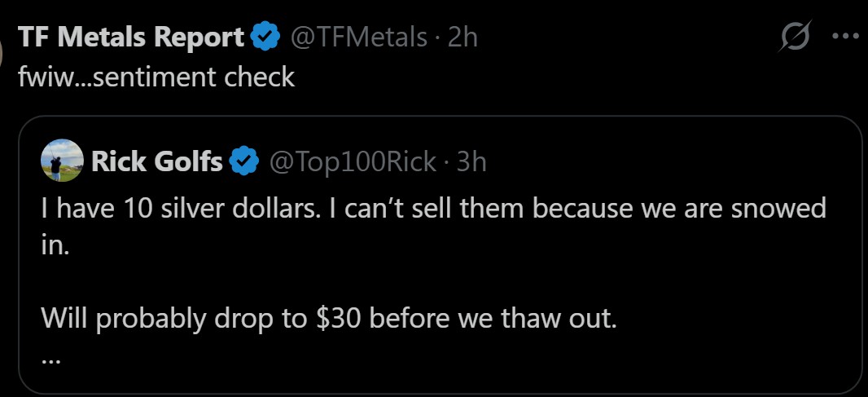
Task: Open the tweet via the 2h timestamp
Action: point(463,37)
